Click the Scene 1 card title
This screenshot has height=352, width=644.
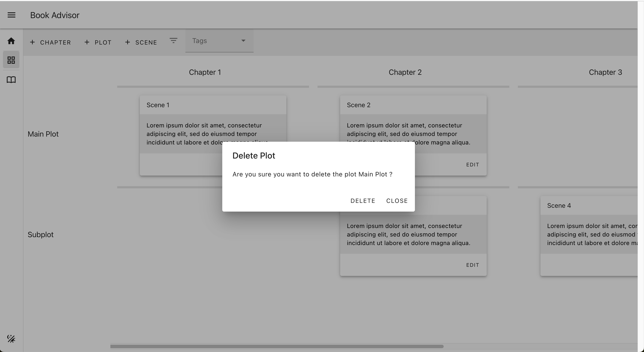pyautogui.click(x=158, y=105)
